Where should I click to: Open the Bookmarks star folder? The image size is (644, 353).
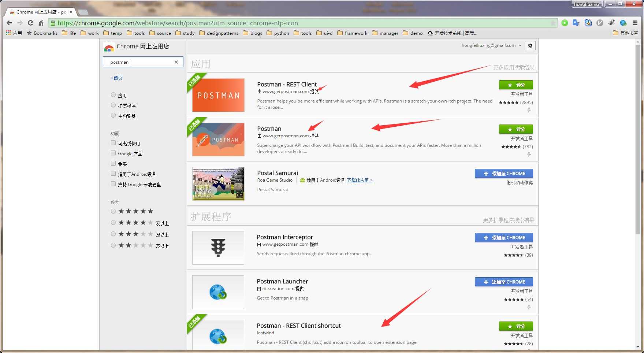click(42, 33)
